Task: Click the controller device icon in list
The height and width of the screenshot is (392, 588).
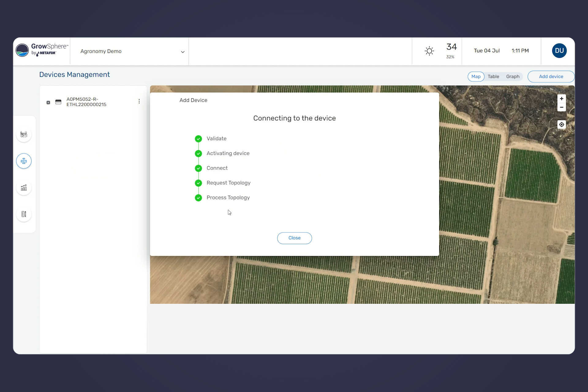Action: tap(58, 102)
